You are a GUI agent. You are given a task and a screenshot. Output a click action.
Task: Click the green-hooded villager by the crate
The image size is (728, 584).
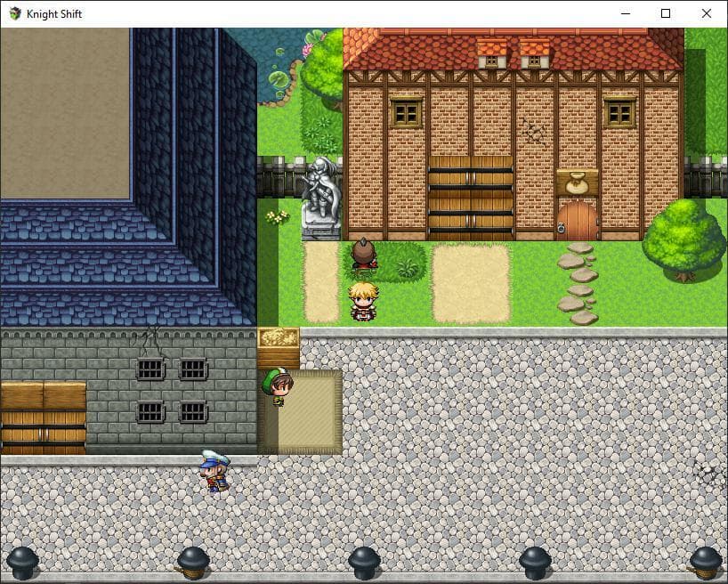(x=277, y=387)
